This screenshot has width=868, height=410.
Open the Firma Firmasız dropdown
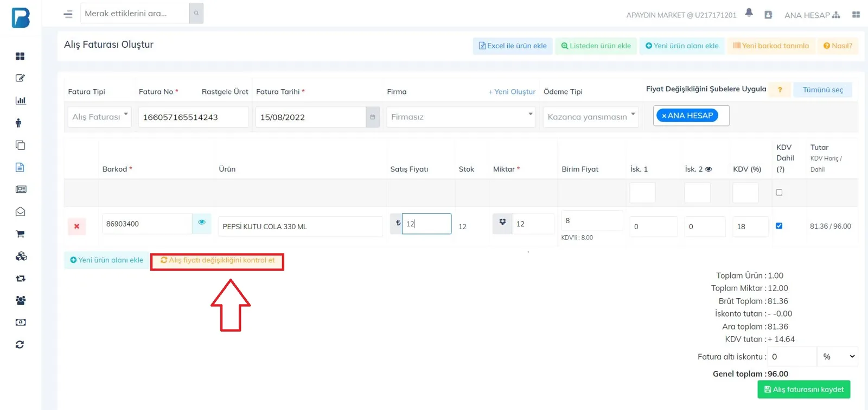pyautogui.click(x=461, y=117)
